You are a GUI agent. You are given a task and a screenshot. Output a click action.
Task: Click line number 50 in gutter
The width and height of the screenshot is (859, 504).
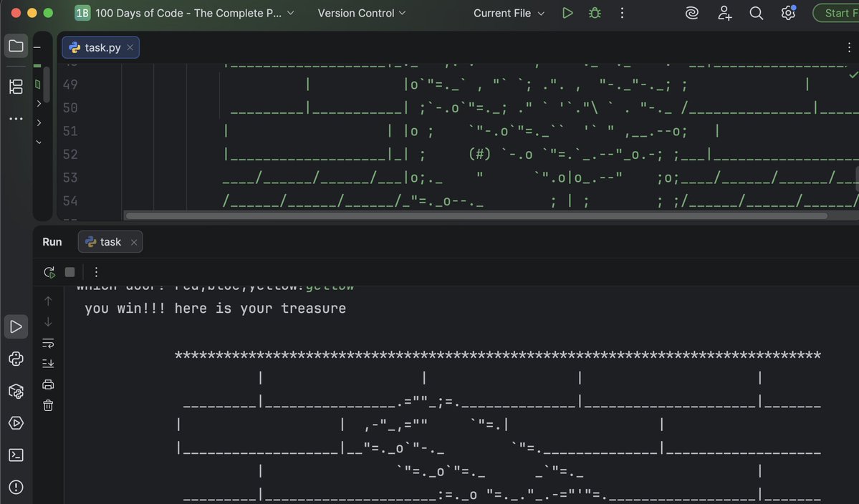[x=70, y=108]
